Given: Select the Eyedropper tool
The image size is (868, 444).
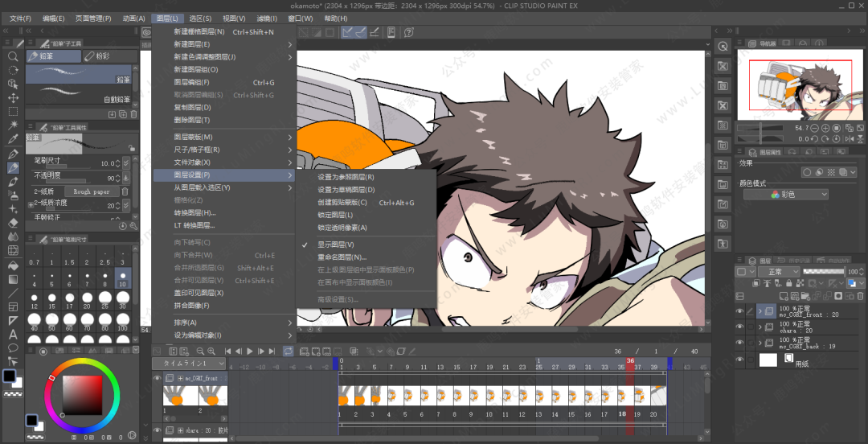Looking at the screenshot, I should pos(14,138).
